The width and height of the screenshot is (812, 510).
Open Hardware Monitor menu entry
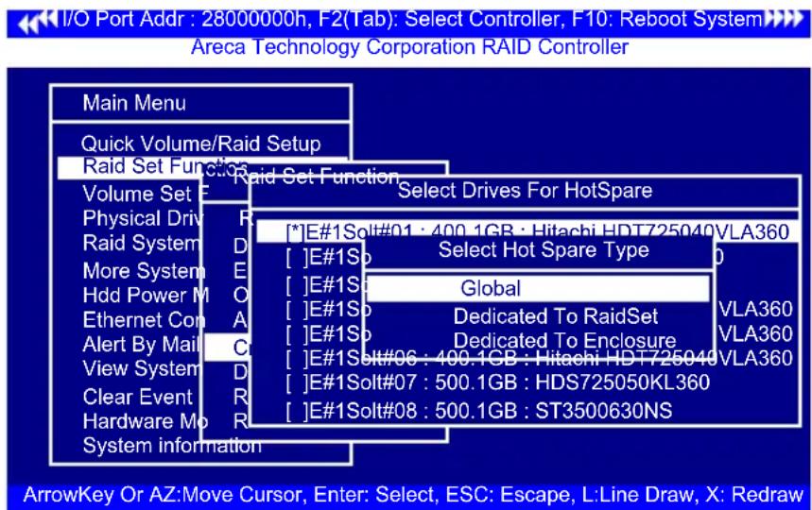coord(145,421)
